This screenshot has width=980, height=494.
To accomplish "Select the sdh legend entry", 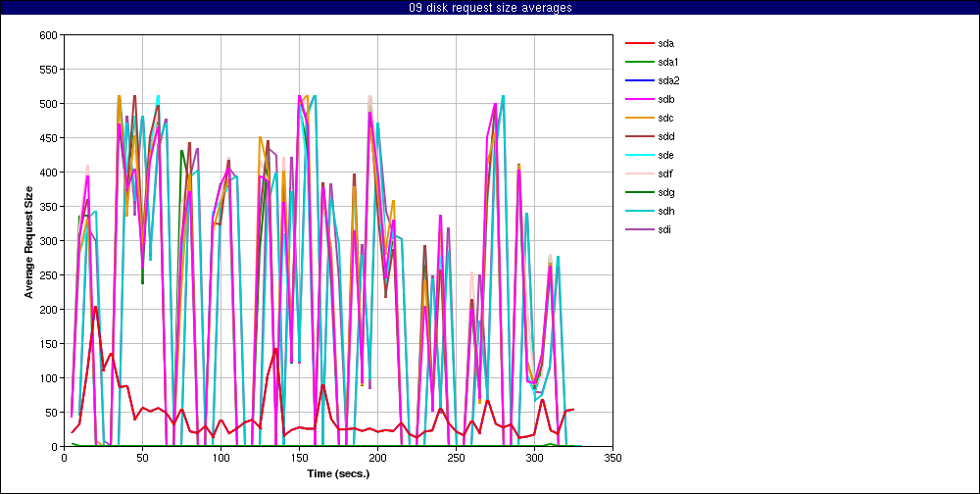I will (650, 212).
